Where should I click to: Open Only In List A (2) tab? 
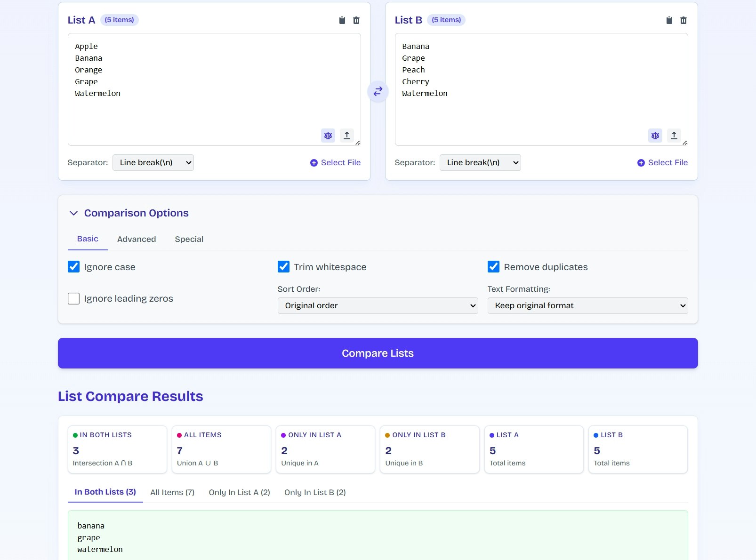tap(240, 492)
